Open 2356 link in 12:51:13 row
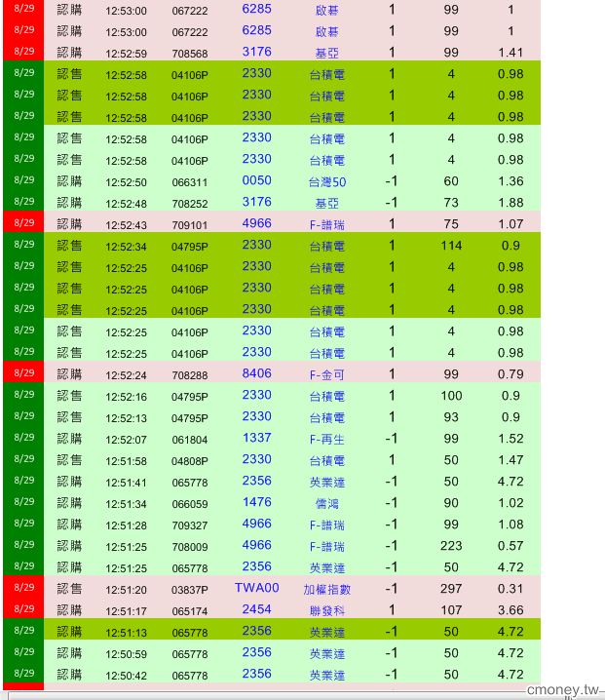The height and width of the screenshot is (700, 605). 256,631
